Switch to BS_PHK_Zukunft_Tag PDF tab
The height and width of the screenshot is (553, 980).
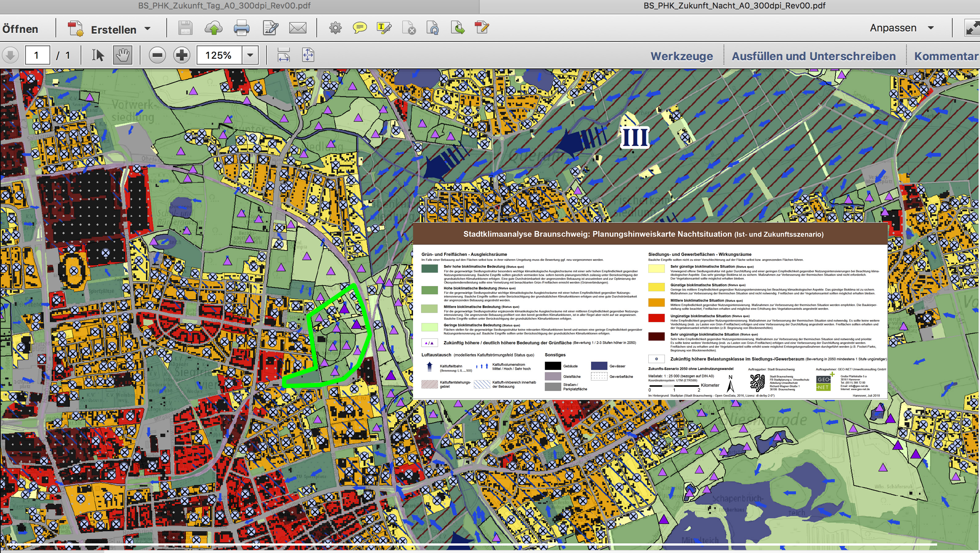coord(225,6)
